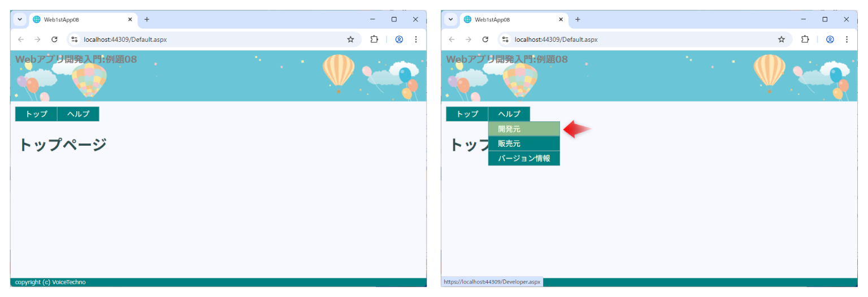Bookmark page with star in left window
The height and width of the screenshot is (297, 868).
pos(350,40)
